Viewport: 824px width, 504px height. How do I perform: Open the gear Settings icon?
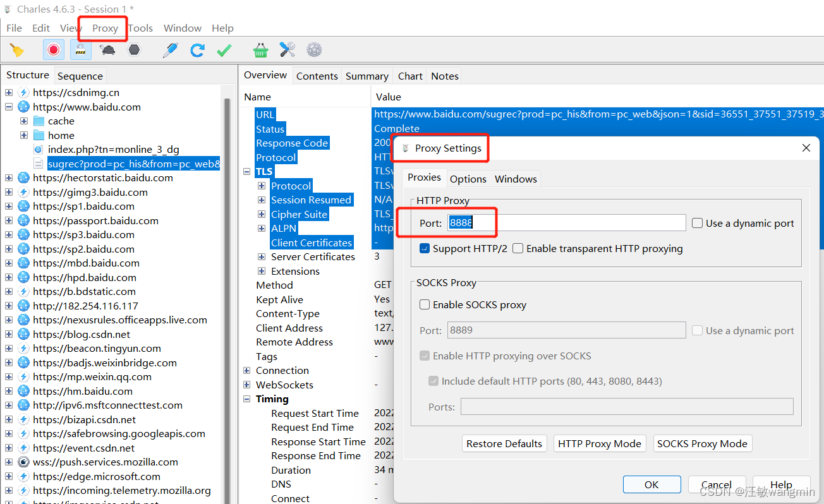(314, 50)
